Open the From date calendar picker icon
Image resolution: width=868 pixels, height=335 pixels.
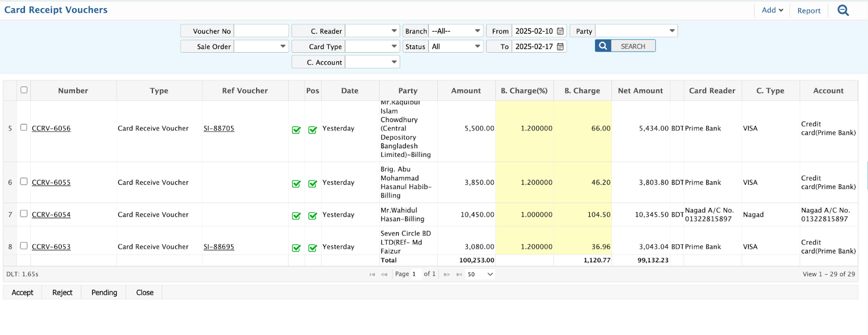[560, 31]
